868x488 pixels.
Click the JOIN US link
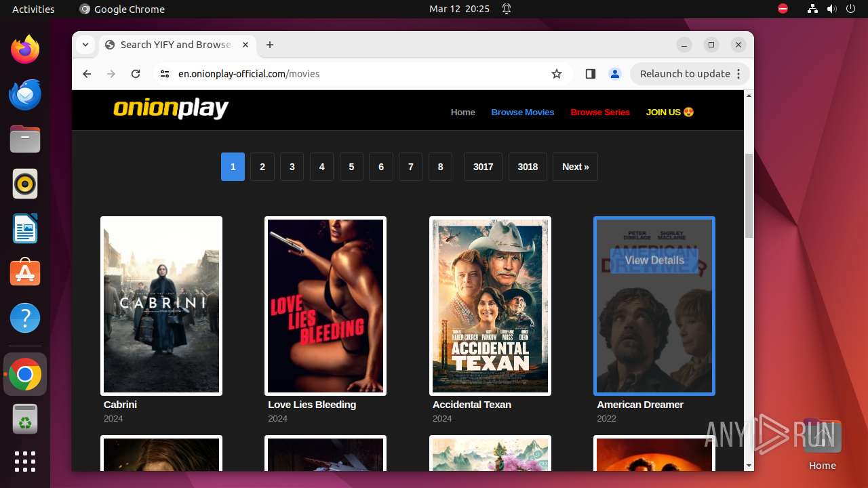click(x=670, y=112)
